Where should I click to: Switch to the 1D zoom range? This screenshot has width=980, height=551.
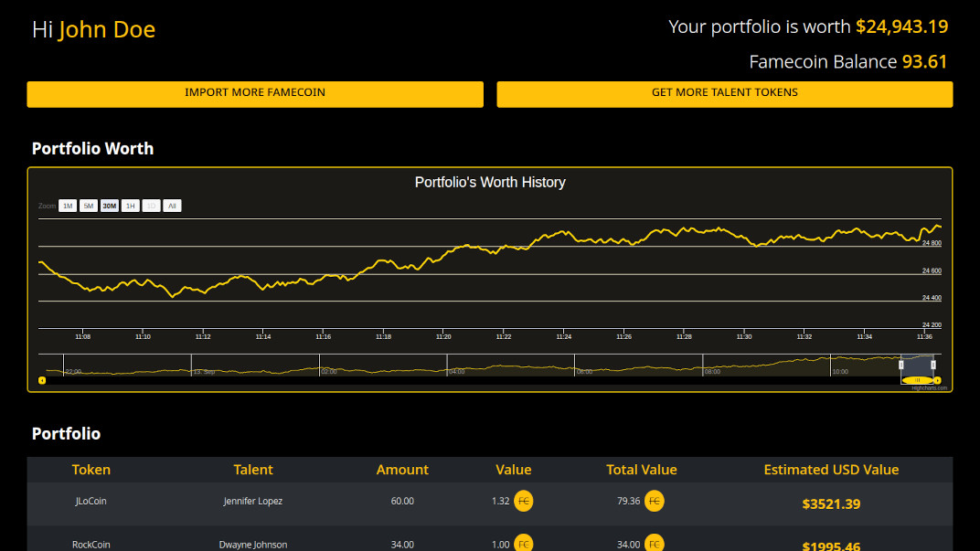point(151,206)
